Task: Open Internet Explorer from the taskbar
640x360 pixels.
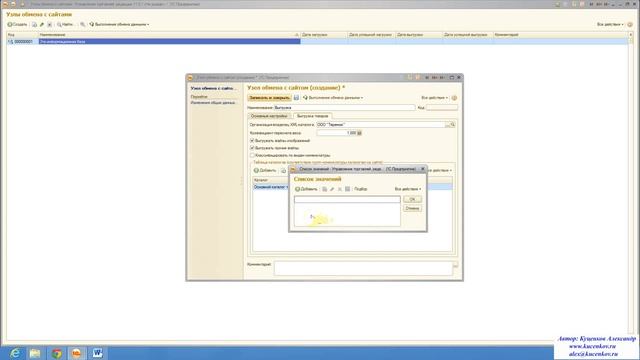Action: [15, 353]
